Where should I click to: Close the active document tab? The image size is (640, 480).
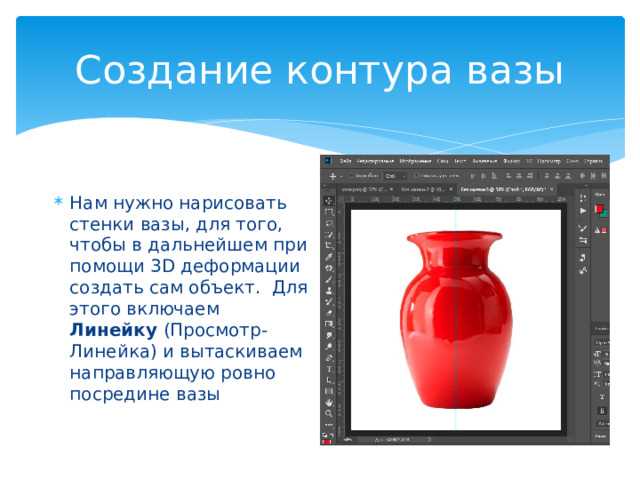point(551,189)
